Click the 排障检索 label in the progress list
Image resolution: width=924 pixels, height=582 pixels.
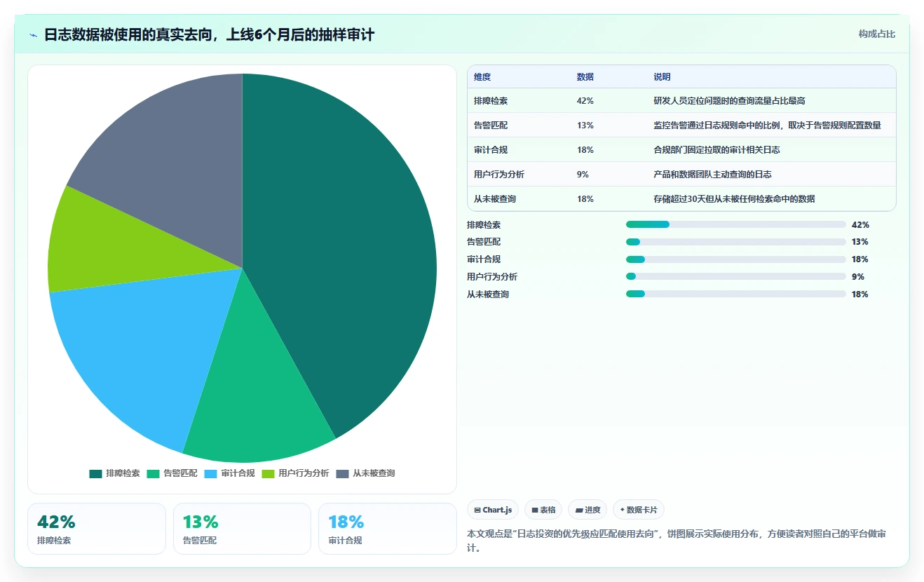coord(484,225)
